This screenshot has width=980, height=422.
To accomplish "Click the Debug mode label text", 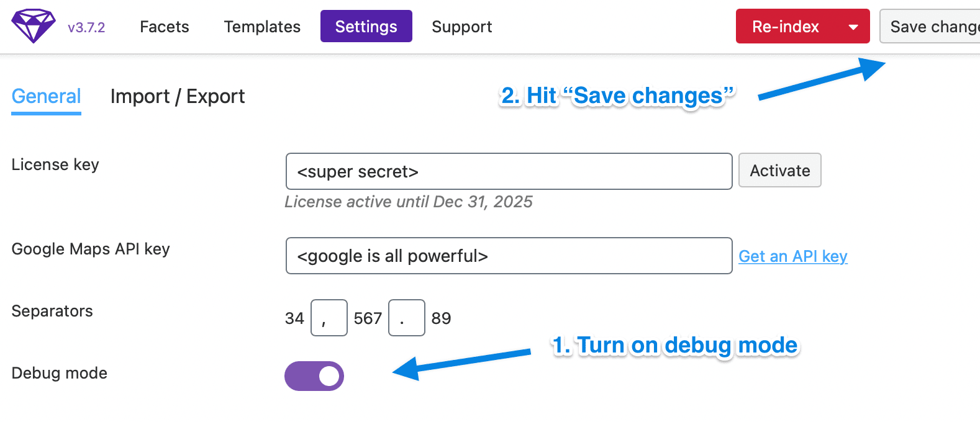I will pos(60,373).
